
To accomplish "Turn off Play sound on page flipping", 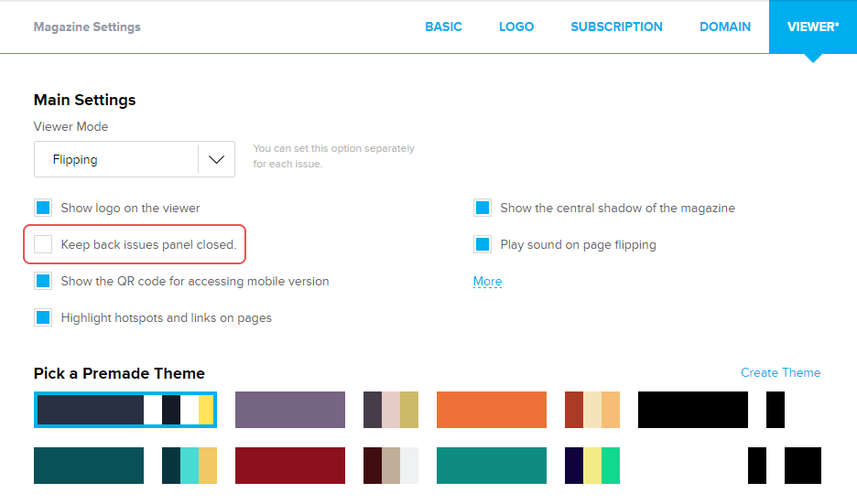I will [x=483, y=244].
